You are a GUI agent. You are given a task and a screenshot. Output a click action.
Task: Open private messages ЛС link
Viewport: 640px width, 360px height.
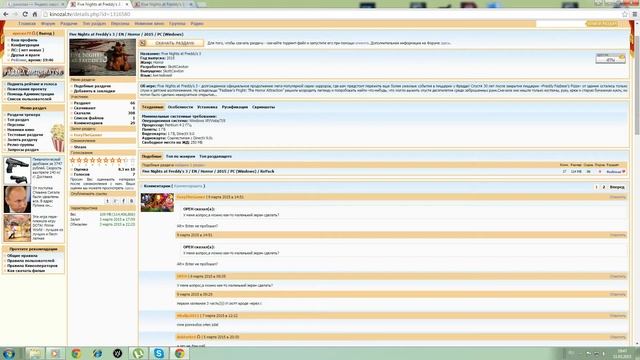(x=27, y=50)
